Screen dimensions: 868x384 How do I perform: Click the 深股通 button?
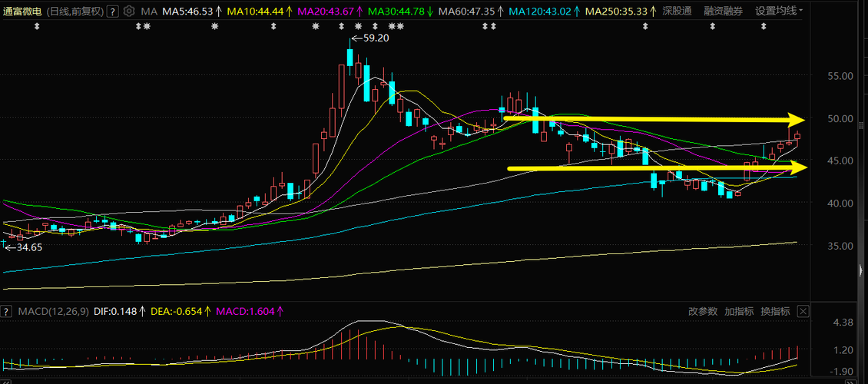pyautogui.click(x=677, y=11)
